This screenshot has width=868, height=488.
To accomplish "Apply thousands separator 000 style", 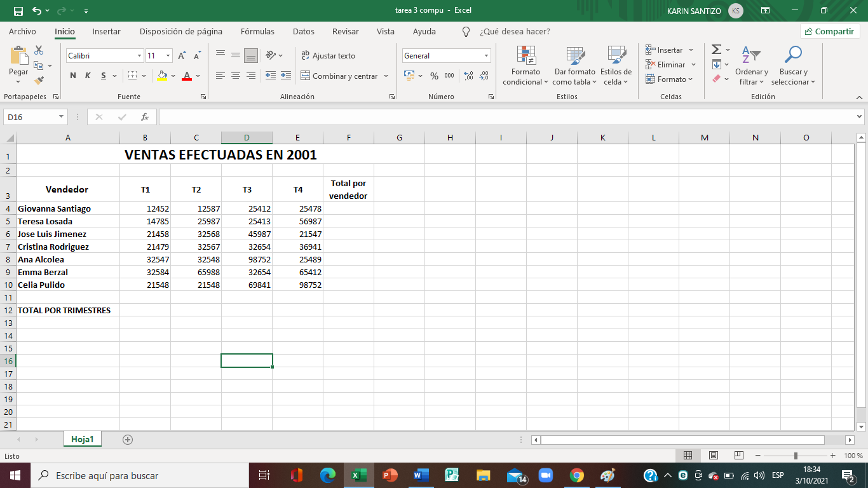I will pyautogui.click(x=449, y=76).
